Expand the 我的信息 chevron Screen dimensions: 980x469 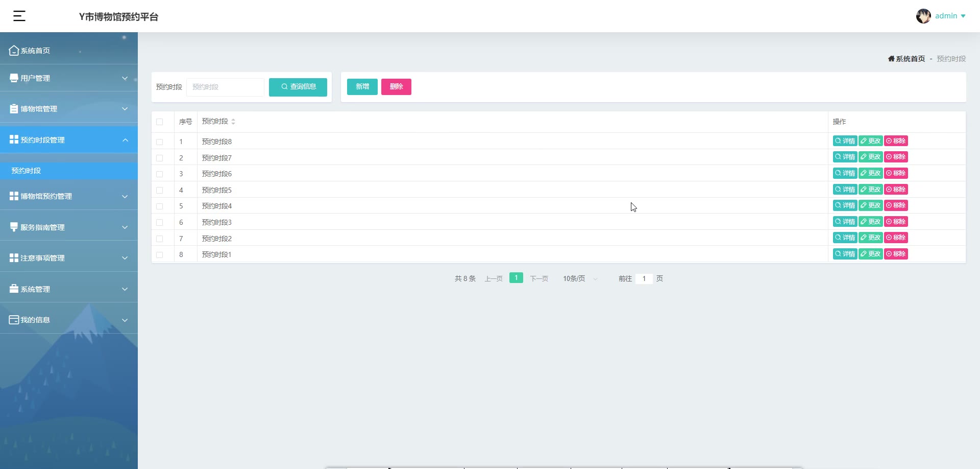click(x=125, y=320)
